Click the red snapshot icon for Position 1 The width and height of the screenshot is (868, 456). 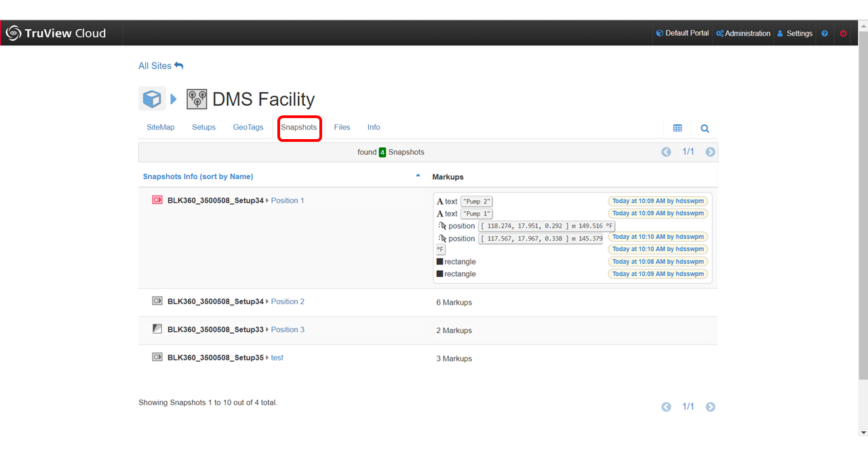[157, 200]
